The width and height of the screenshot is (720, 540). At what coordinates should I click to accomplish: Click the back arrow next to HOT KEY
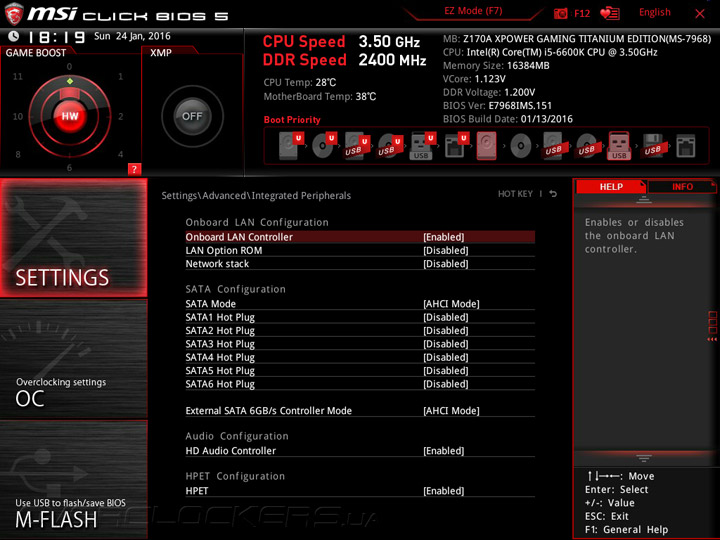point(553,194)
